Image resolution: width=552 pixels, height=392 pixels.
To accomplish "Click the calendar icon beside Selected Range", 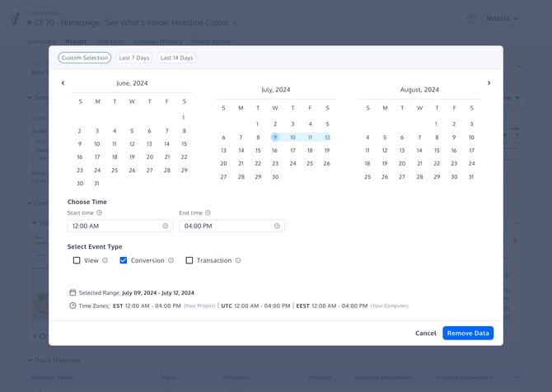I will point(73,292).
